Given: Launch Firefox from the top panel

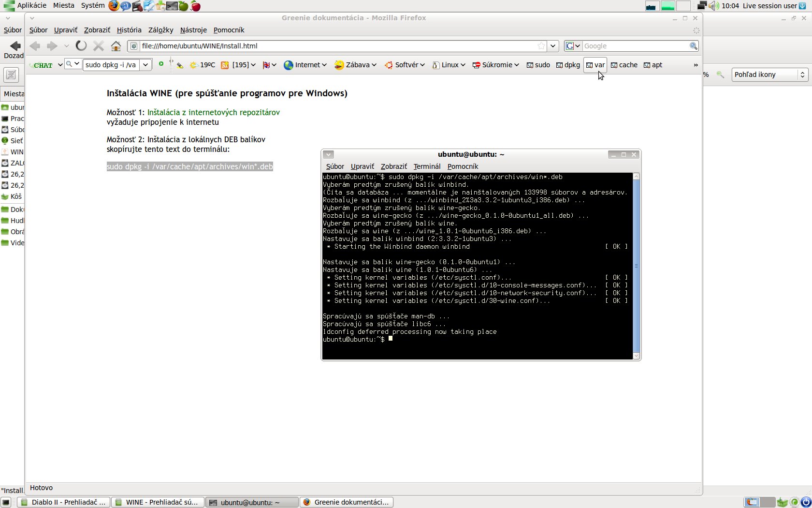Looking at the screenshot, I should point(114,6).
